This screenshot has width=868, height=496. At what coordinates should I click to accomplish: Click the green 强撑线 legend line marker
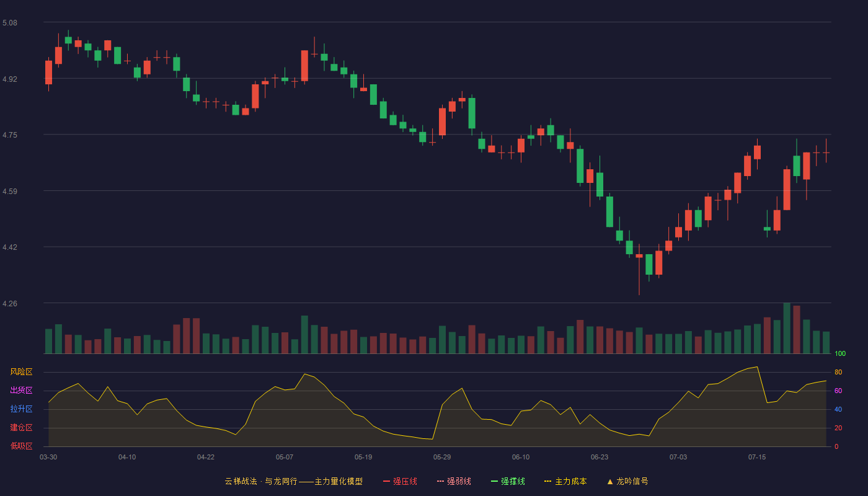494,481
